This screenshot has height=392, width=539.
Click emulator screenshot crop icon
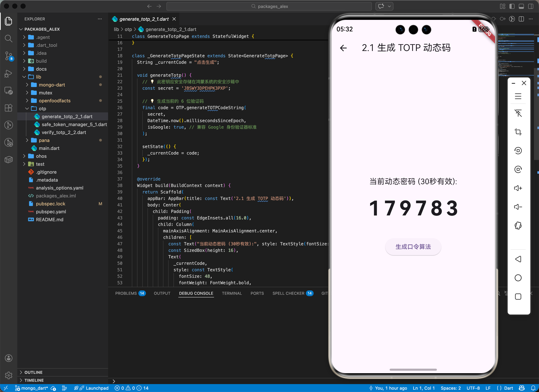click(x=518, y=132)
